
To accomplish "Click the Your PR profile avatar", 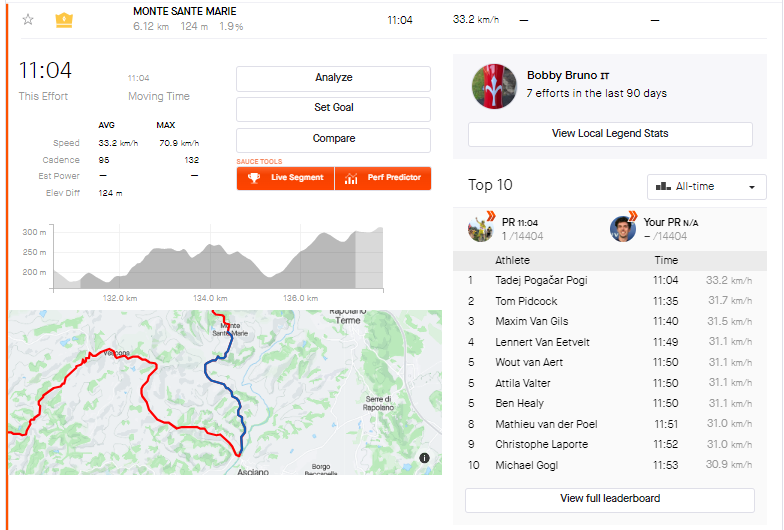I will [x=623, y=228].
